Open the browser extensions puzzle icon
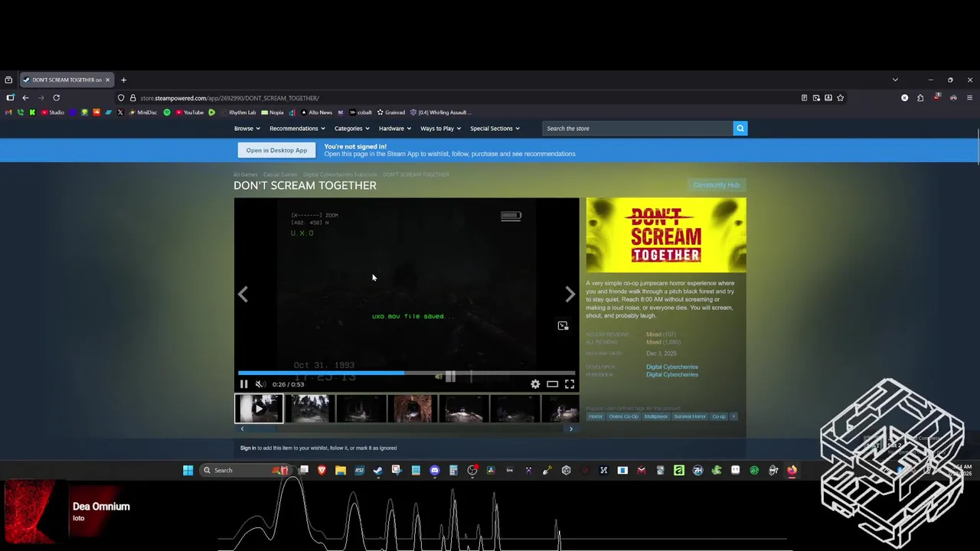Screen dimensions: 980x551 click(x=920, y=98)
